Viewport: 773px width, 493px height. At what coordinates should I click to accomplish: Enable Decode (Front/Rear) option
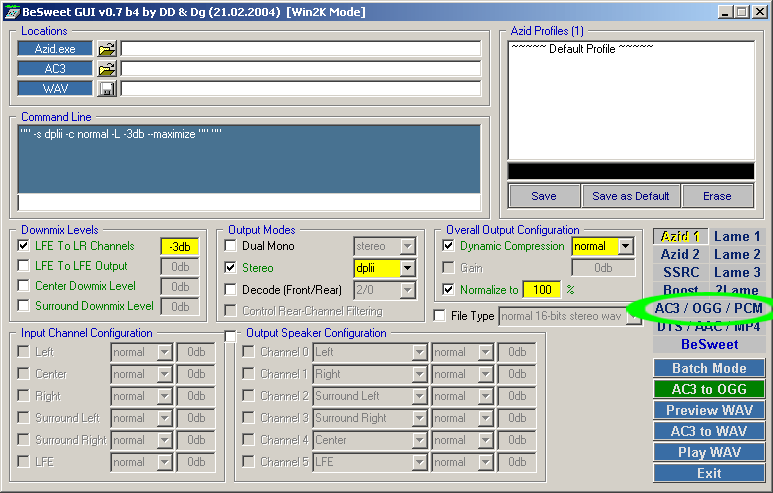click(x=230, y=289)
